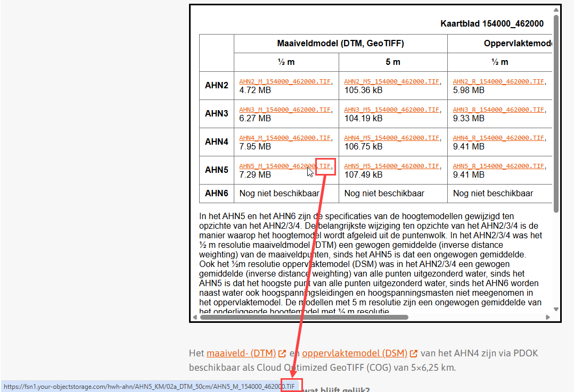Click the horizontal scrollbar thumb under table
The height and width of the screenshot is (392, 574).
(x=304, y=318)
